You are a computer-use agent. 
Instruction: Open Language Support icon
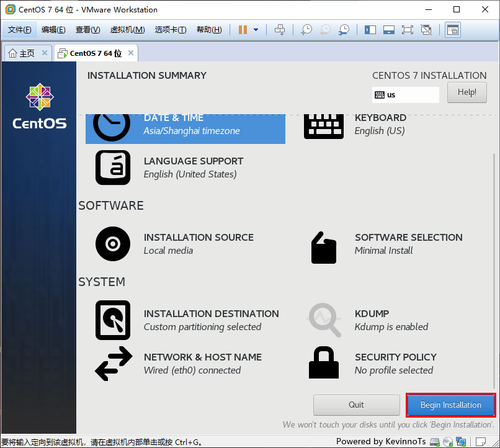(x=113, y=168)
